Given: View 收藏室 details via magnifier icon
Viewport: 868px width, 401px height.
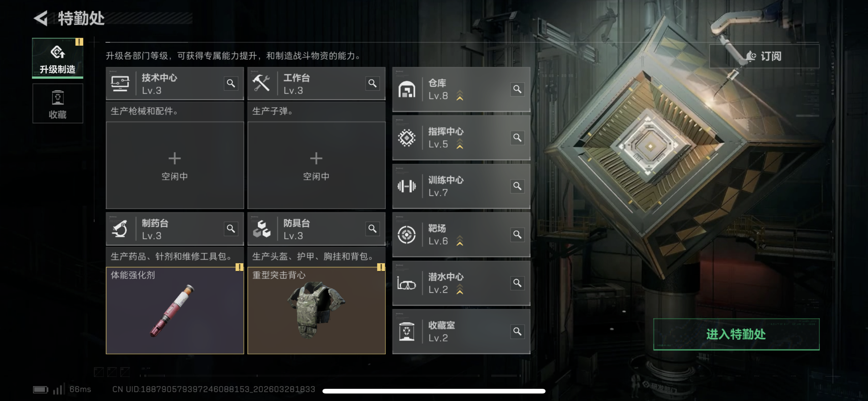Looking at the screenshot, I should coord(517,332).
